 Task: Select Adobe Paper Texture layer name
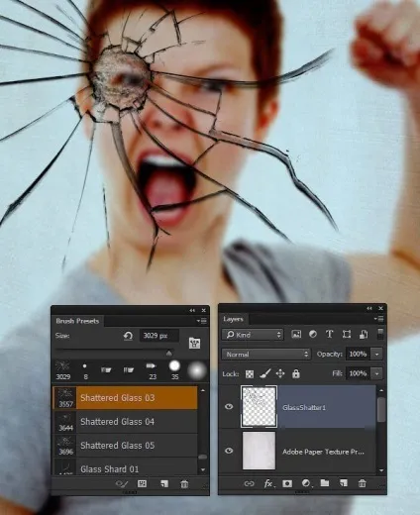pos(323,452)
